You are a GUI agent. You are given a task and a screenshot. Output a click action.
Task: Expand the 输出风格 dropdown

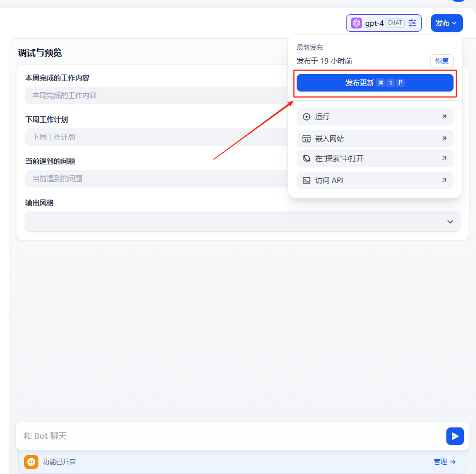(x=242, y=221)
